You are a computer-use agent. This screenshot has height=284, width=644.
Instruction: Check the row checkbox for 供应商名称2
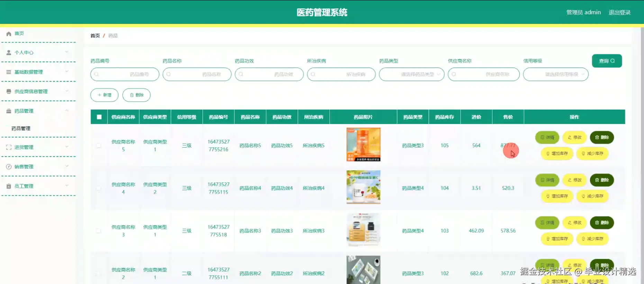[99, 274]
